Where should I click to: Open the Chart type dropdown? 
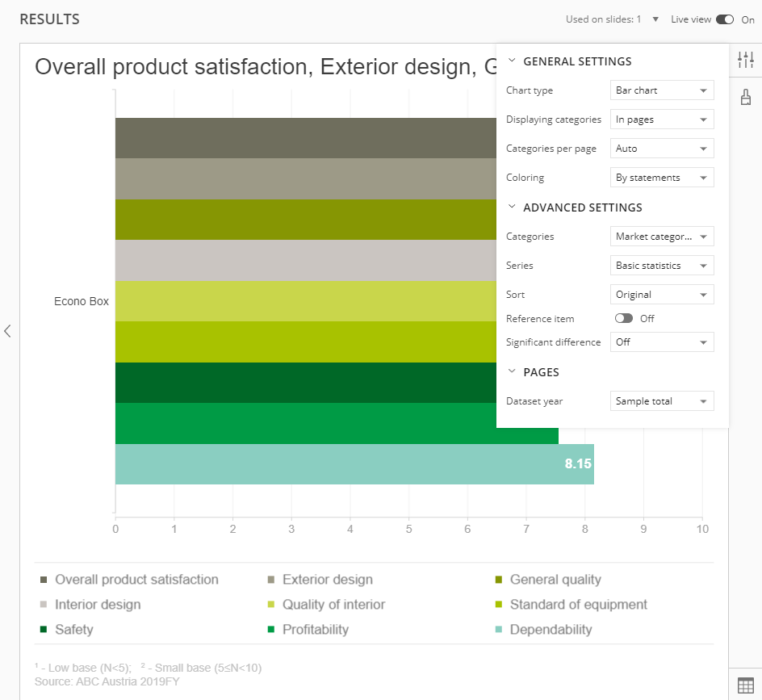tap(662, 90)
